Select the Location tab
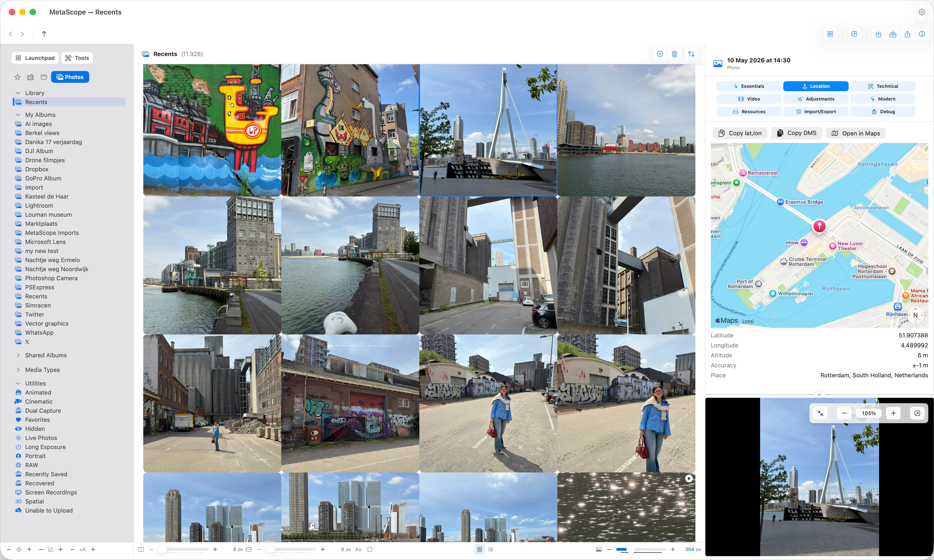The image size is (934, 560). pos(815,86)
